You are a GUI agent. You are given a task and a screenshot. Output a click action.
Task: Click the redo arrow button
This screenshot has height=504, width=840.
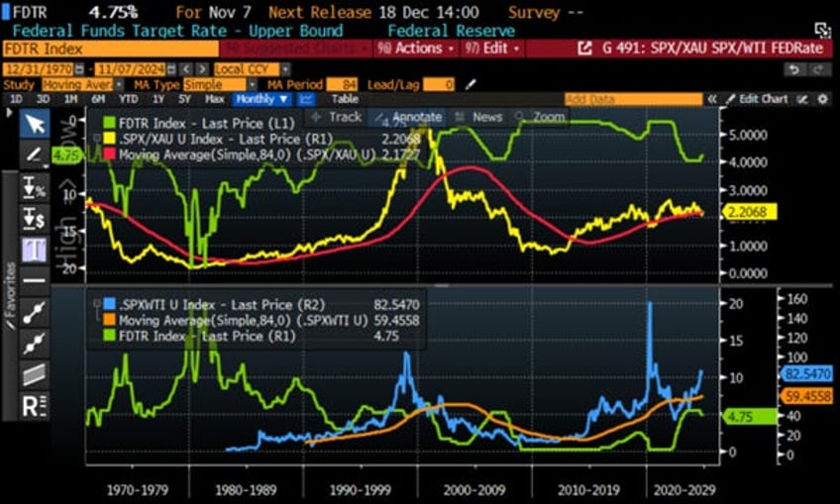(x=818, y=69)
